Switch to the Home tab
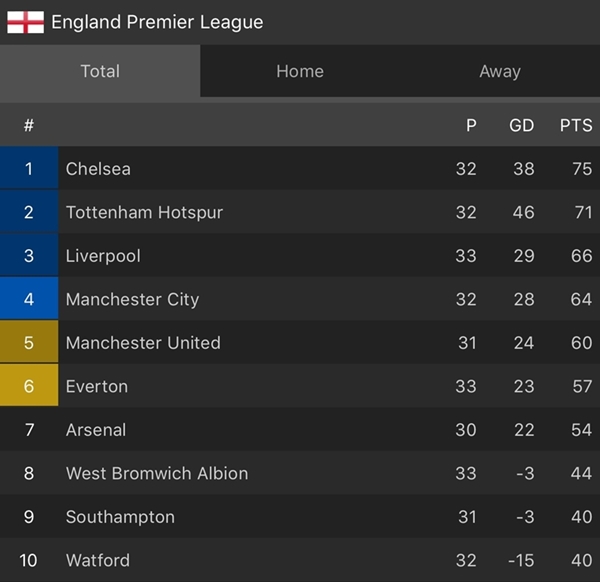Image resolution: width=600 pixels, height=582 pixels. point(300,71)
